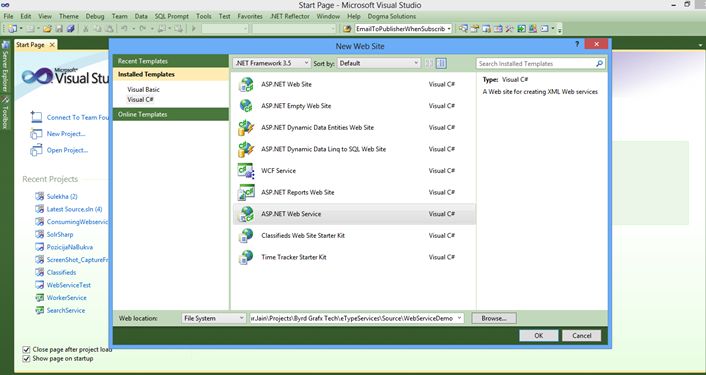This screenshot has height=375, width=706.
Task: Open the Debug menu
Action: pyautogui.click(x=95, y=16)
